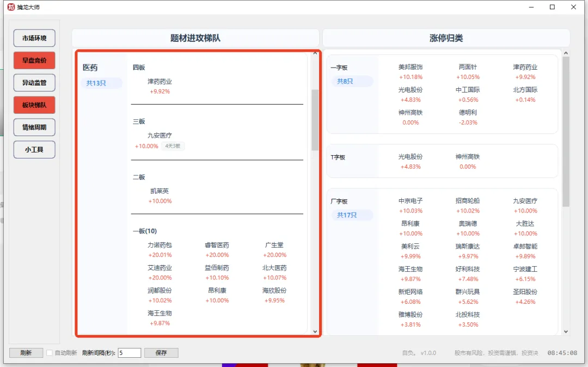Select stock 新炬网络
The height and width of the screenshot is (367, 588).
[411, 292]
